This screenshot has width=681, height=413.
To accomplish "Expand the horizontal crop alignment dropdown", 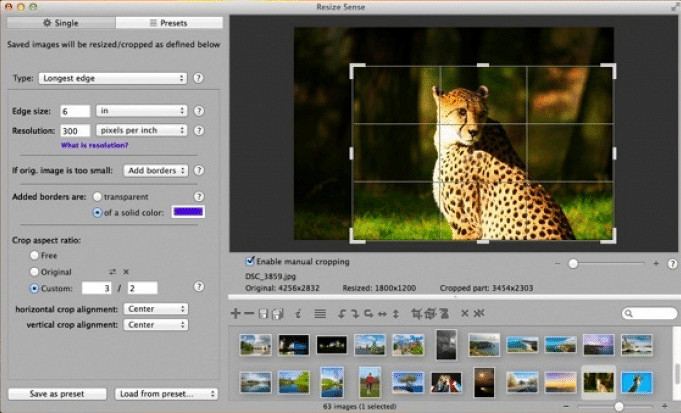I will [x=156, y=309].
